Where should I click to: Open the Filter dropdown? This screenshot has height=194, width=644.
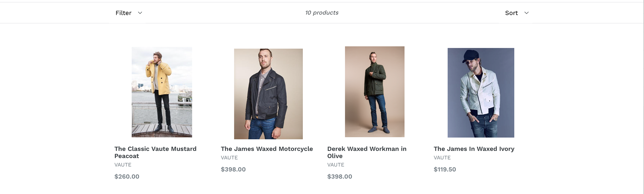[x=129, y=13]
